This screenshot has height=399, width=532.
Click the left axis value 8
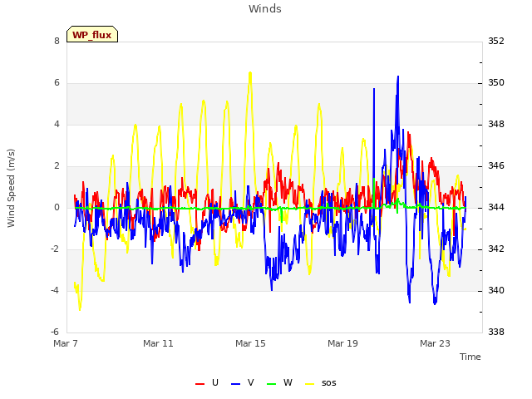pyautogui.click(x=57, y=41)
